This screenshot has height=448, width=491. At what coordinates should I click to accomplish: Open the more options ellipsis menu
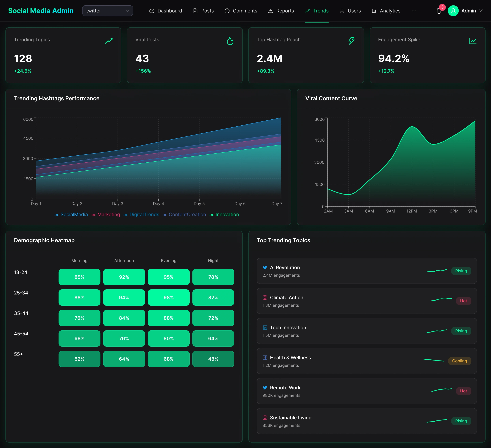[x=414, y=11]
